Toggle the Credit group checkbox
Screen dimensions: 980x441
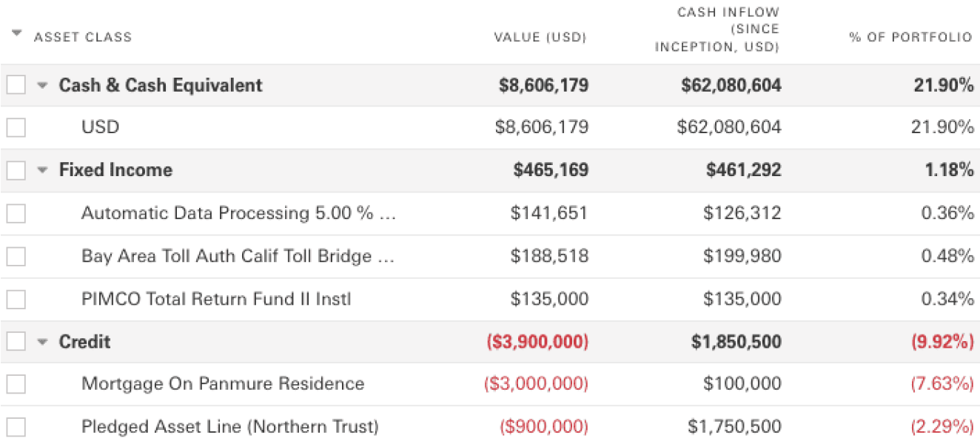pos(16,342)
